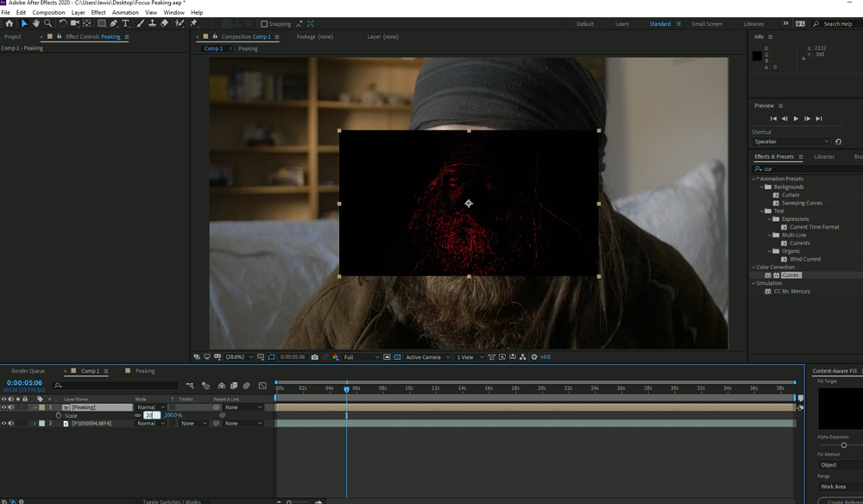Screen dimensions: 863x504
Task: Hide video of P1050594.MP4 layer
Action: click(x=3, y=424)
